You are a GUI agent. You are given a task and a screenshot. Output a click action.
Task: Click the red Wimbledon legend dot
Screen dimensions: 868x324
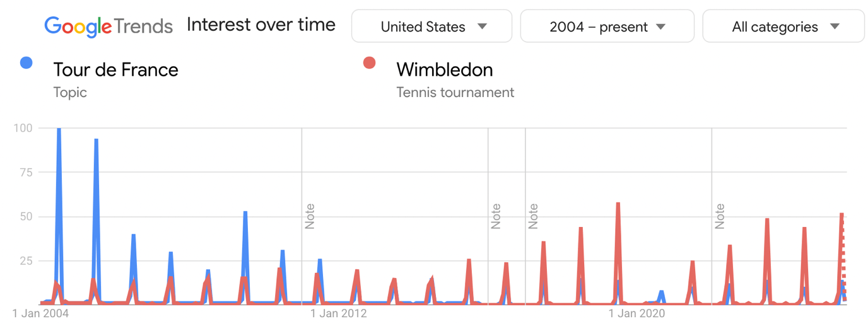click(x=369, y=62)
